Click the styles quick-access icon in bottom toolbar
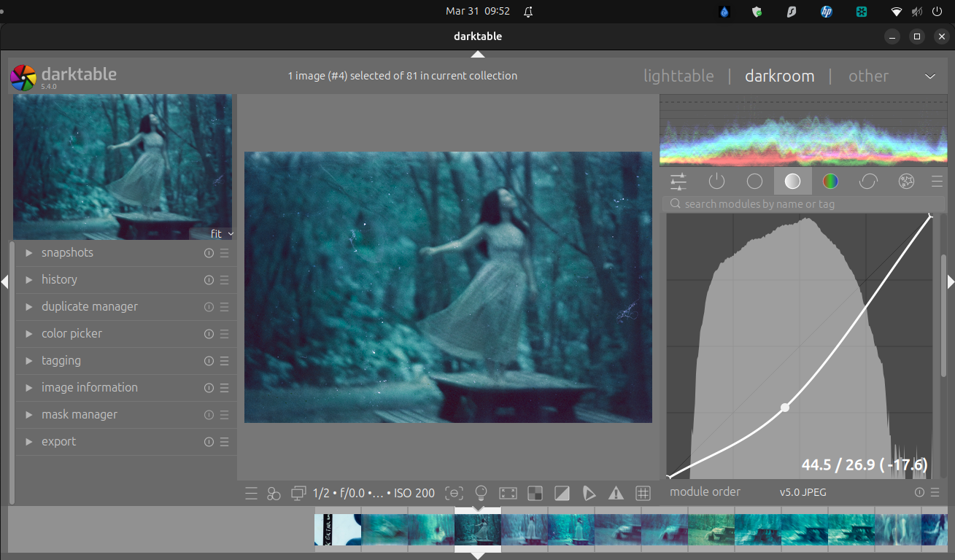955x560 pixels. coord(274,494)
